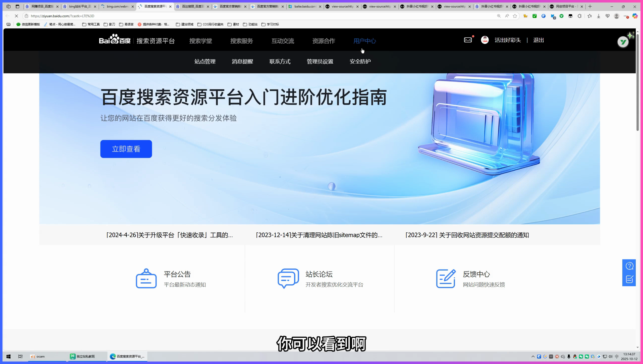This screenshot has width=643, height=364.
Task: Open the 2023-12-14 sitemap announcement
Action: (319, 235)
